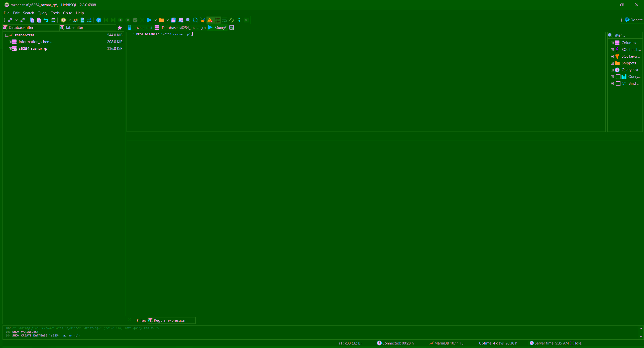The image size is (644, 348).
Task: Click the undo arrow icon
Action: pyautogui.click(x=46, y=20)
